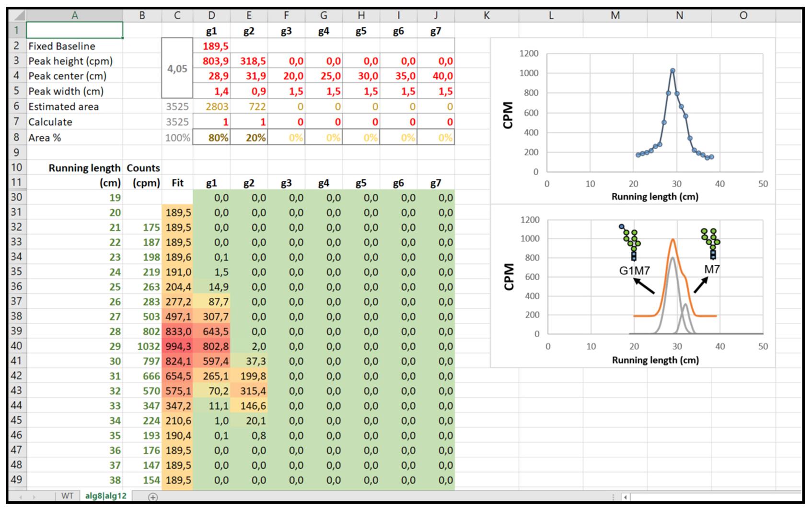The height and width of the screenshot is (509, 812).
Task: Click the G1M7 label in lower chart
Action: tap(634, 271)
